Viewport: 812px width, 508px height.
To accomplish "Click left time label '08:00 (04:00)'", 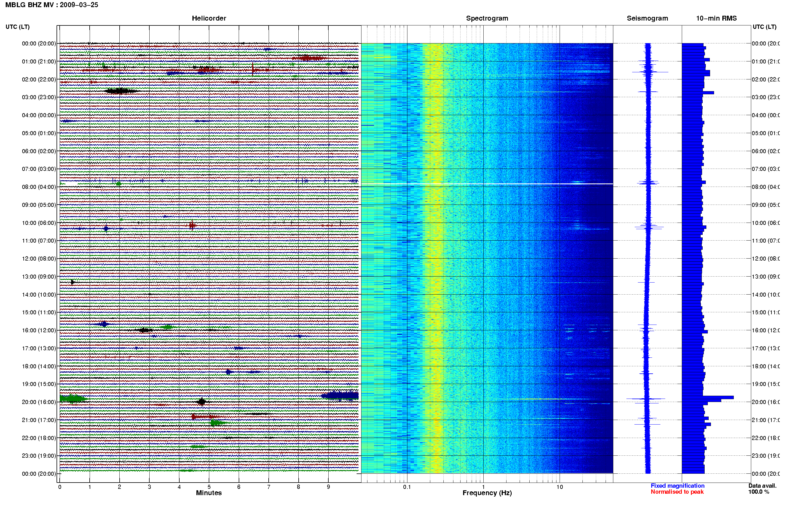I will [x=39, y=187].
